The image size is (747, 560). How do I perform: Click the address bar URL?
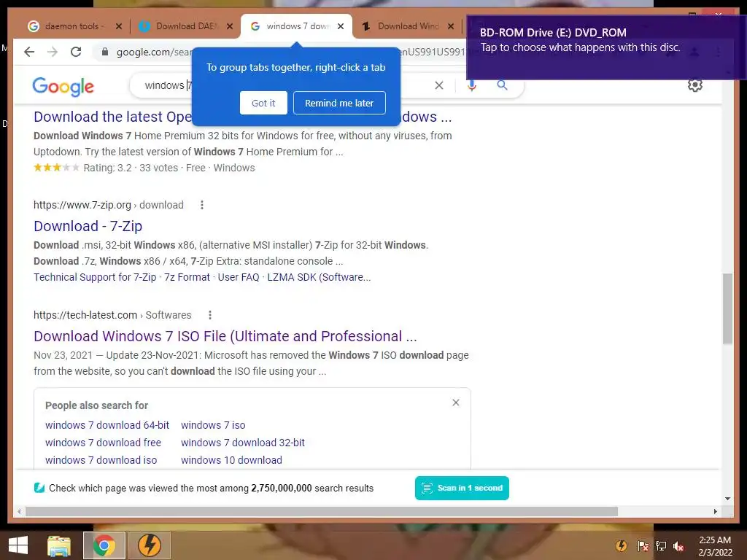click(x=153, y=52)
